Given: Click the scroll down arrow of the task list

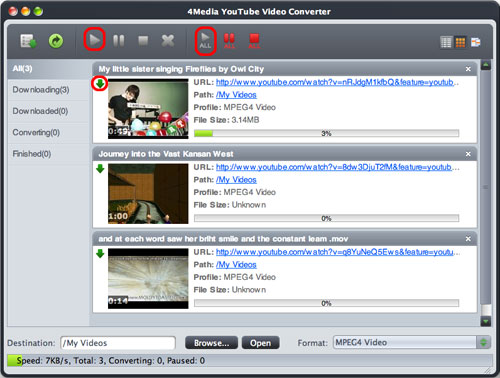Looking at the screenshot, I should pos(486,321).
